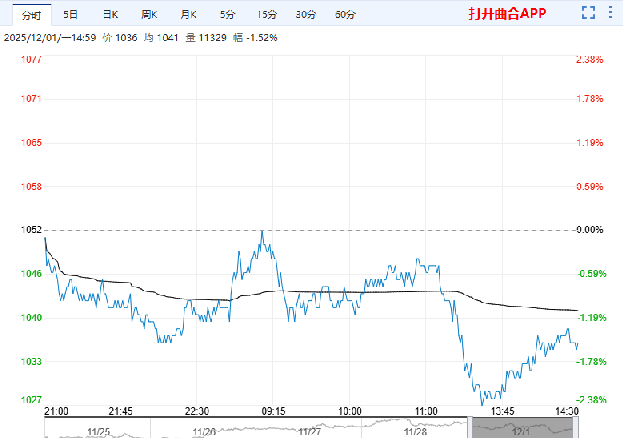This screenshot has height=438, width=623.
Task: Click the fullscreen expand icon
Action: (590, 14)
